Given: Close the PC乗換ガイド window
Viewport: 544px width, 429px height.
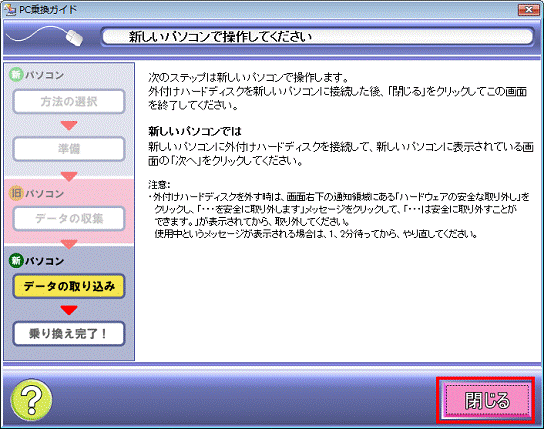Looking at the screenshot, I should (528, 10).
